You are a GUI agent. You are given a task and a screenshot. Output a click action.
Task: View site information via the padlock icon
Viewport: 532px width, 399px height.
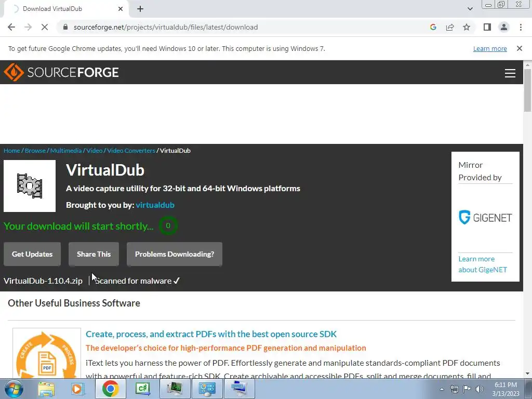pos(65,27)
